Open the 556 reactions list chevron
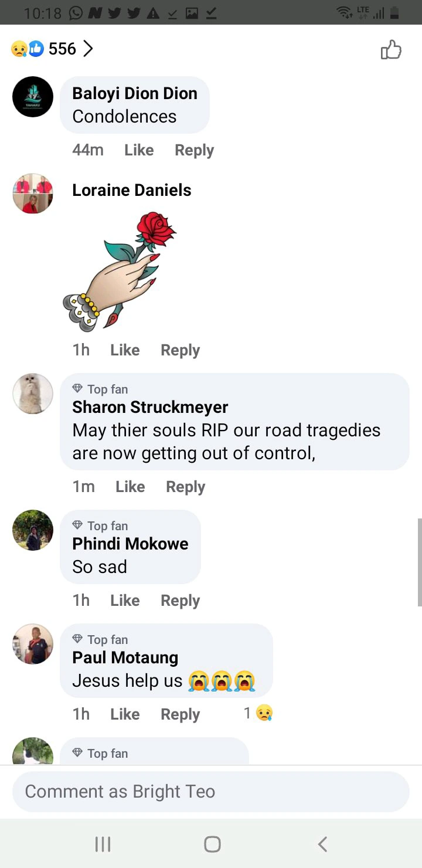 pos(88,49)
